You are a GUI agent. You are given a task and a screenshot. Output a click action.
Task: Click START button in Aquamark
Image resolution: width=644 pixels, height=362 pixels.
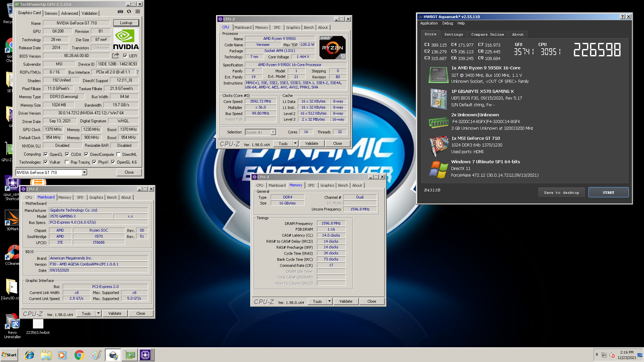[608, 192]
